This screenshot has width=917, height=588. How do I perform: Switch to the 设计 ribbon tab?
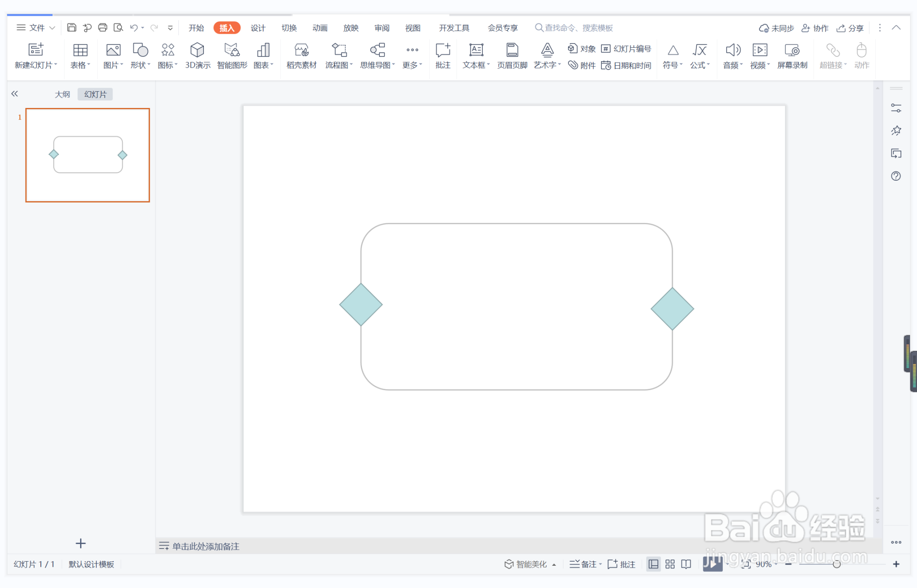click(x=258, y=28)
